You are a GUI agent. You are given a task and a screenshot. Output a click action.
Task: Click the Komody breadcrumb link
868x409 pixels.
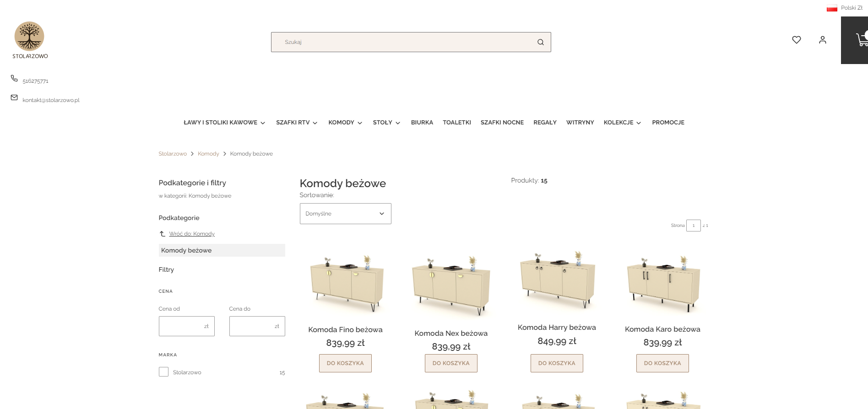tap(208, 154)
